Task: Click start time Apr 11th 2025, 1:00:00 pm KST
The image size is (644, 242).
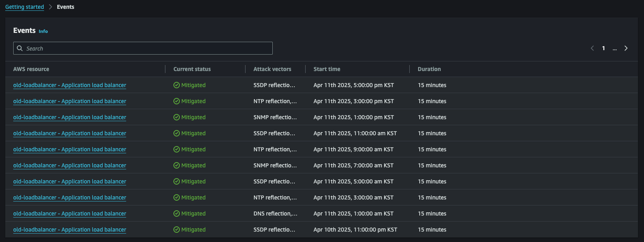Action: pyautogui.click(x=354, y=117)
